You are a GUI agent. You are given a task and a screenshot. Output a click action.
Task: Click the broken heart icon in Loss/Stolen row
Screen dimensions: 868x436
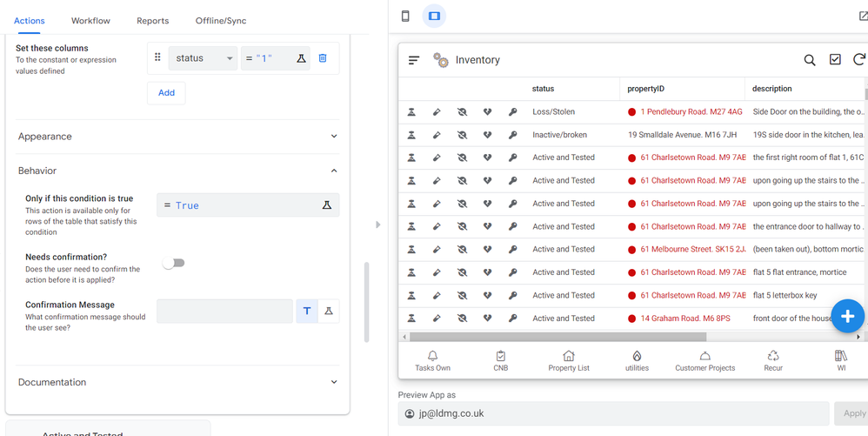click(487, 112)
